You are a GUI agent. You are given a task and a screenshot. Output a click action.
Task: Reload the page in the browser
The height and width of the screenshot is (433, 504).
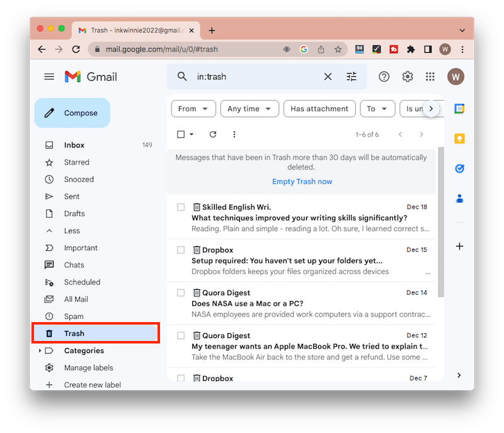coord(76,49)
